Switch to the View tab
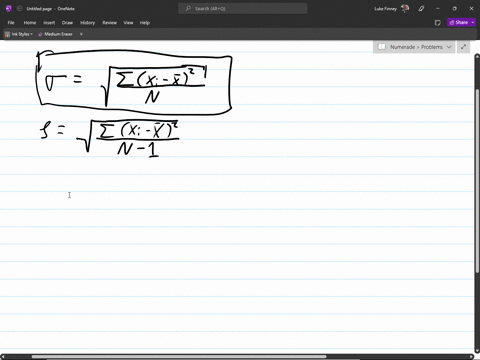The height and width of the screenshot is (360, 480). [x=128, y=23]
